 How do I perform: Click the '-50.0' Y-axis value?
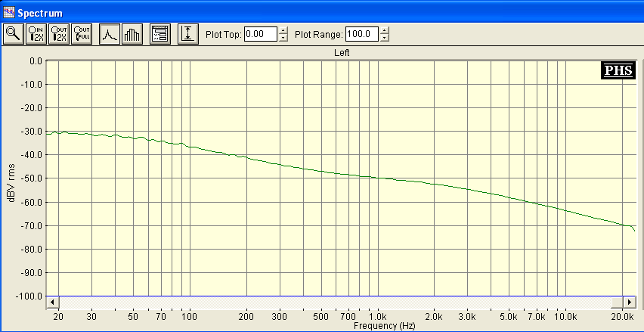coord(33,178)
